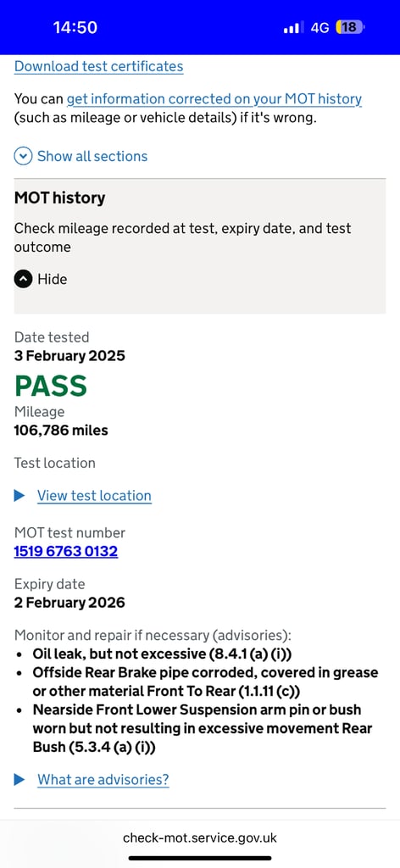Open MOT test number 1519 6763 0132
Viewport: 400px width, 868px height.
[x=66, y=551]
